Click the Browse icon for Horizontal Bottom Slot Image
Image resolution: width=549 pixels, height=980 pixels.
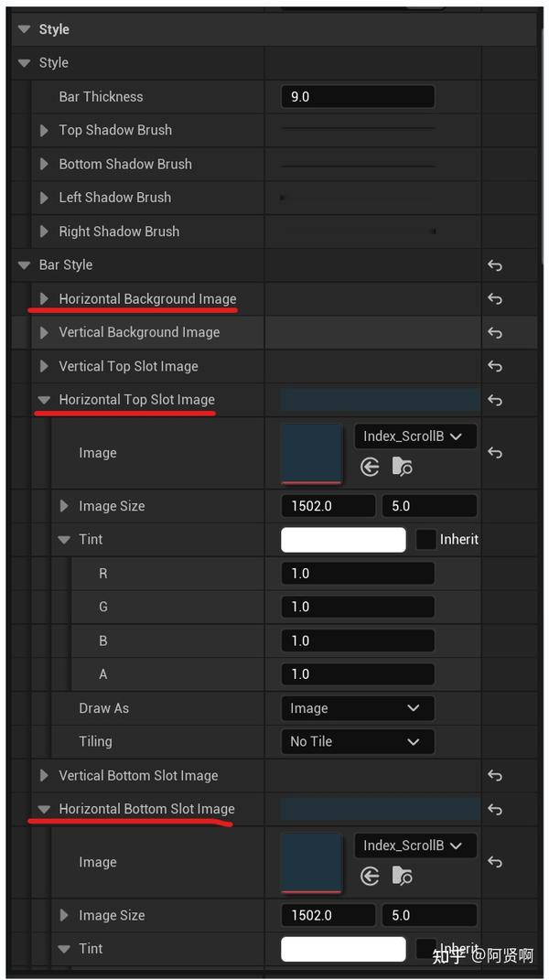tap(402, 876)
